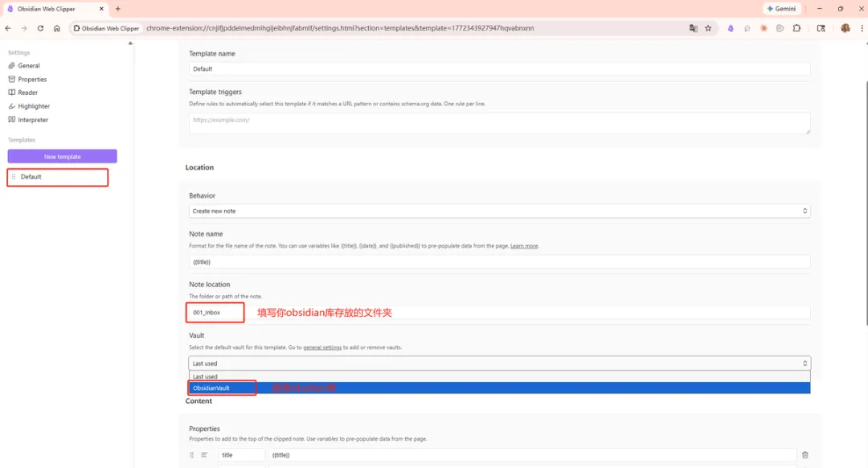
Task: Click the translate page icon
Action: coord(693,28)
